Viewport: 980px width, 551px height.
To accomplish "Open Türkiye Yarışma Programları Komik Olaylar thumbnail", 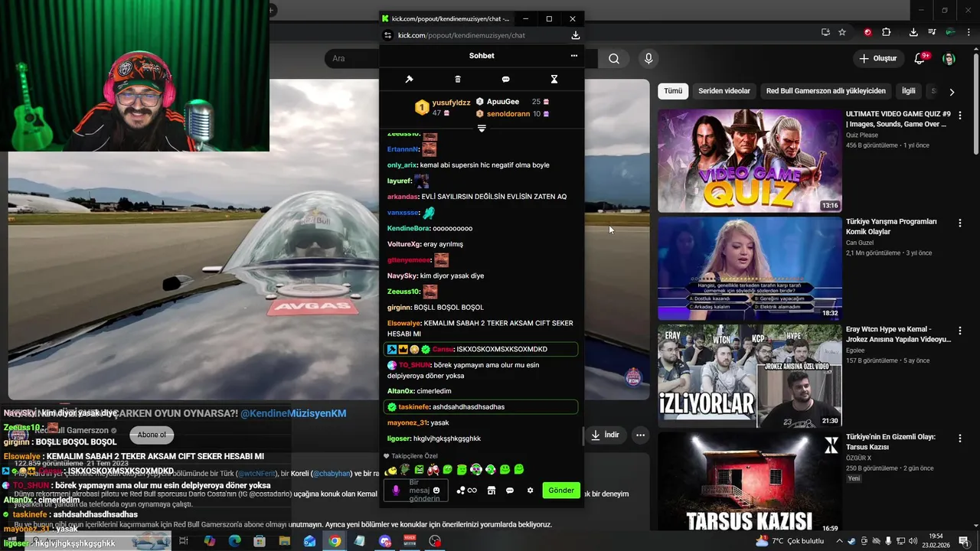I will click(750, 269).
